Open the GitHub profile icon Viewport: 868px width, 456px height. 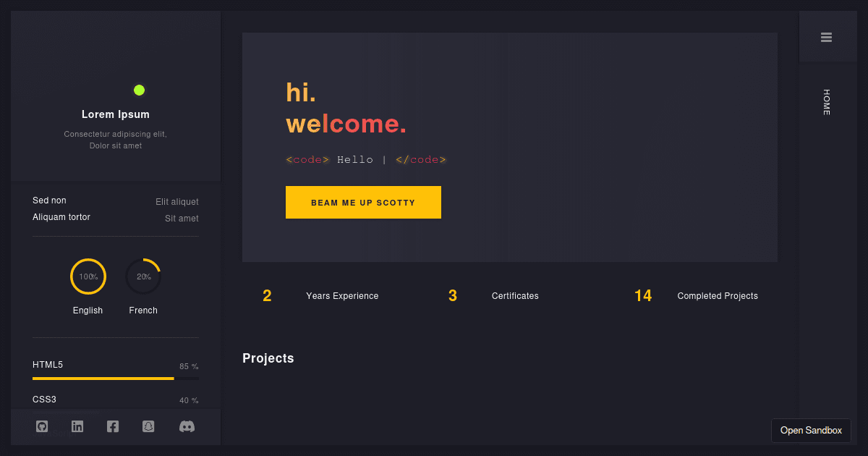42,426
